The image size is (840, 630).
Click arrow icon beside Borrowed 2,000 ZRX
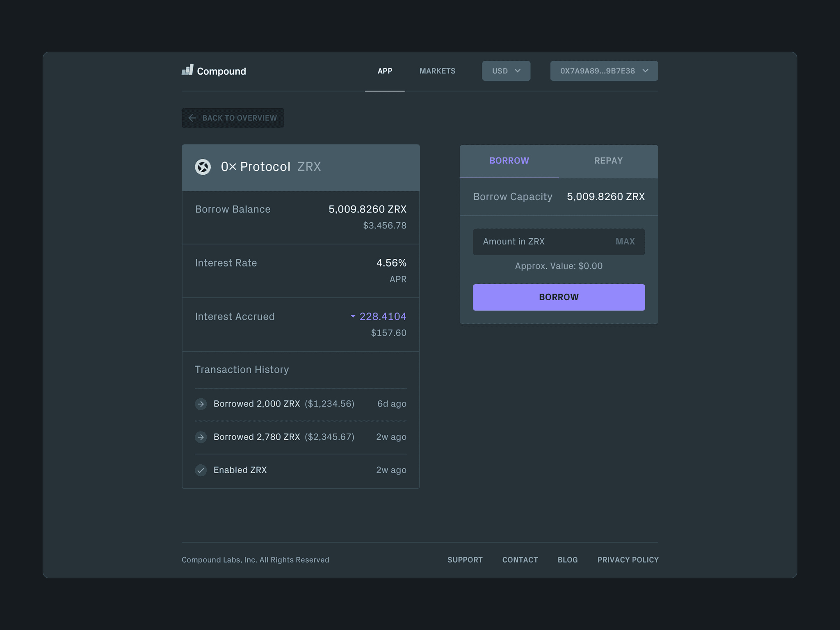(x=201, y=404)
